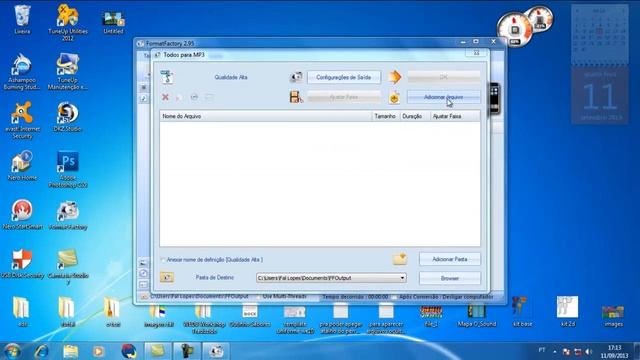Click the Adicionar Arquivo button

[x=444, y=97]
